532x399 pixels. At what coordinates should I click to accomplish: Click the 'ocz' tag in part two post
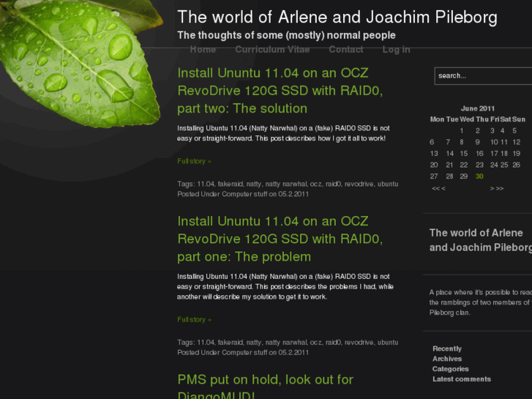coord(315,184)
